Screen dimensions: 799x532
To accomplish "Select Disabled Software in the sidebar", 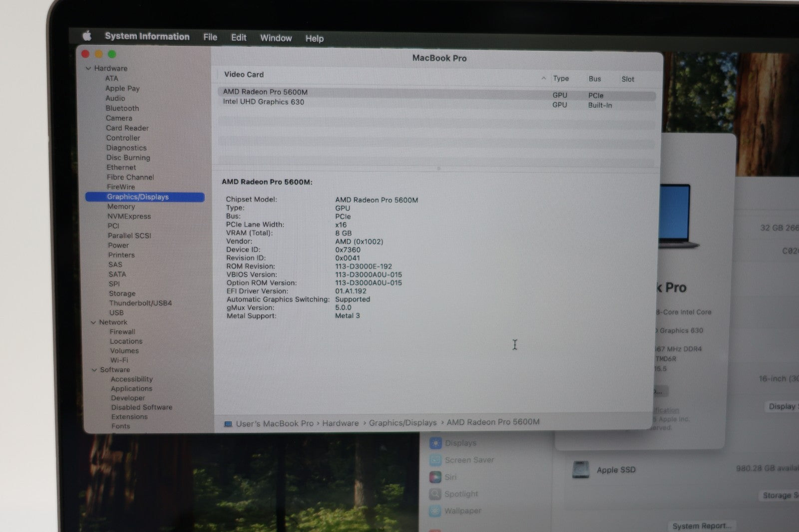I will (142, 408).
